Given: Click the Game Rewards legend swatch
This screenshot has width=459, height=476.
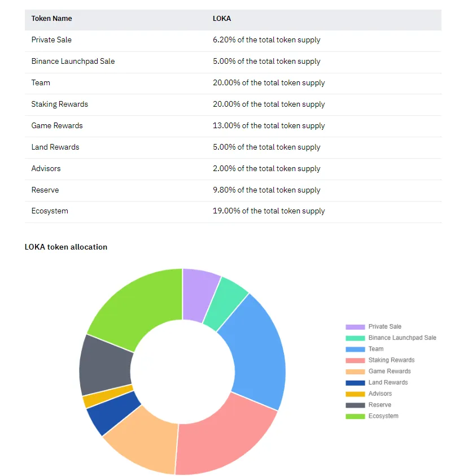Looking at the screenshot, I should point(355,372).
